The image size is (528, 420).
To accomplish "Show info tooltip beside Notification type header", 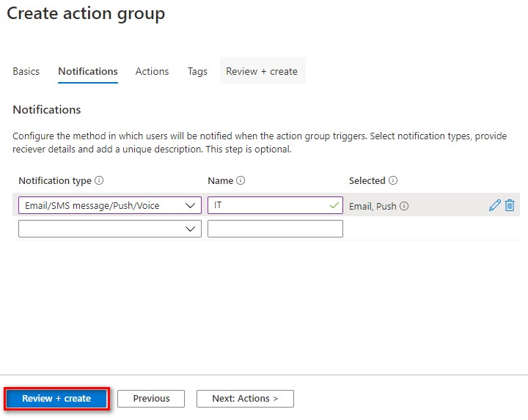I will point(99,180).
